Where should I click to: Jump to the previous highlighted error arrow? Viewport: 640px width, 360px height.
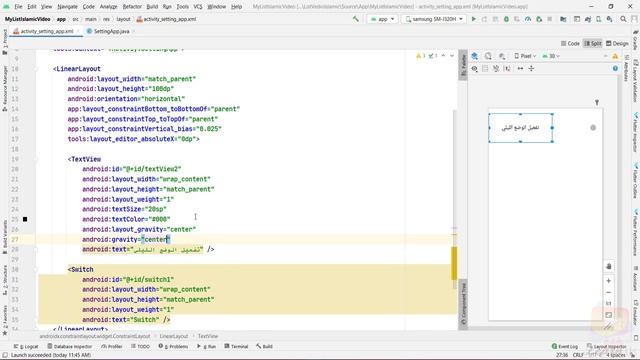point(443,56)
